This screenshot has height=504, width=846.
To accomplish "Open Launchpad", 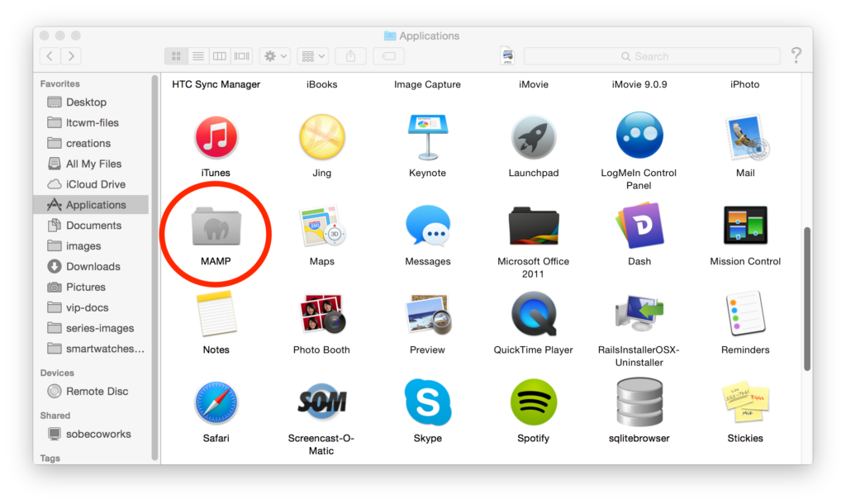I will click(533, 137).
